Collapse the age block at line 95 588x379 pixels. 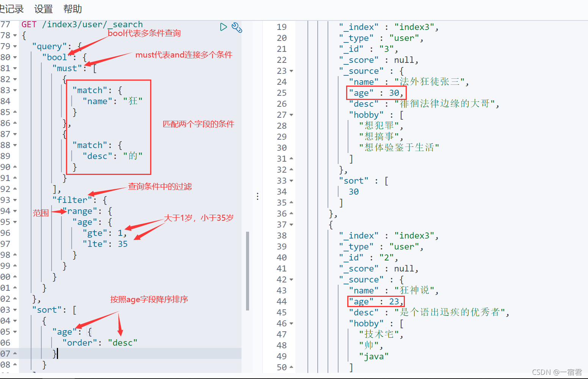pos(15,222)
